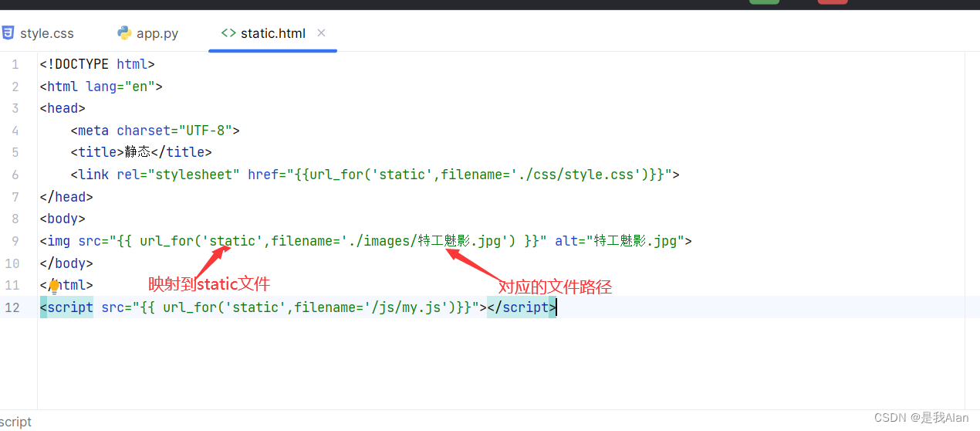This screenshot has height=431, width=980.
Task: Select the static.html tab
Action: [x=272, y=33]
